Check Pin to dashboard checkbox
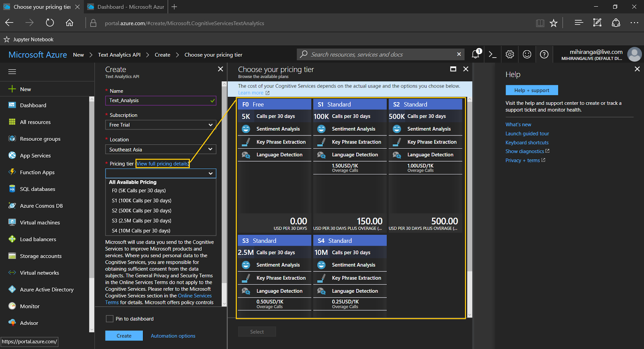The width and height of the screenshot is (644, 349). pyautogui.click(x=109, y=319)
